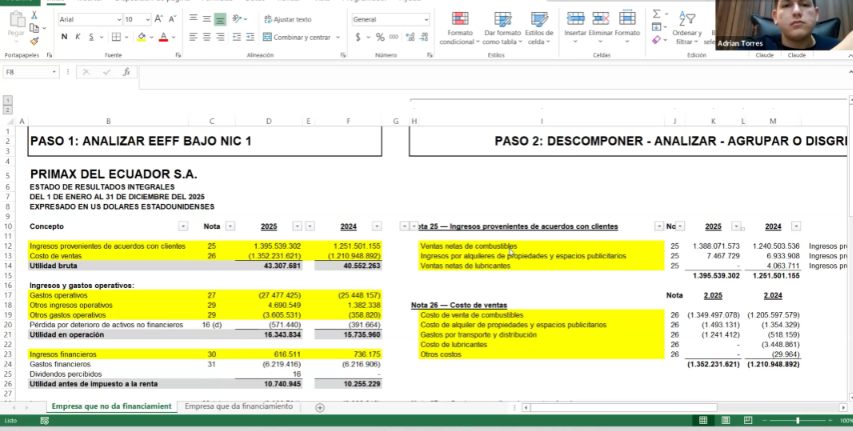Decrease decimal places icon
The width and height of the screenshot is (853, 431).
point(424,37)
